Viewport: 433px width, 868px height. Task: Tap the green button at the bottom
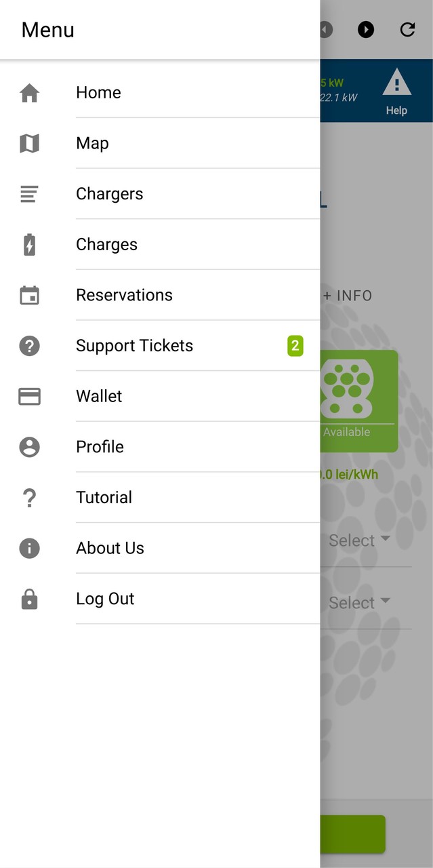352,834
